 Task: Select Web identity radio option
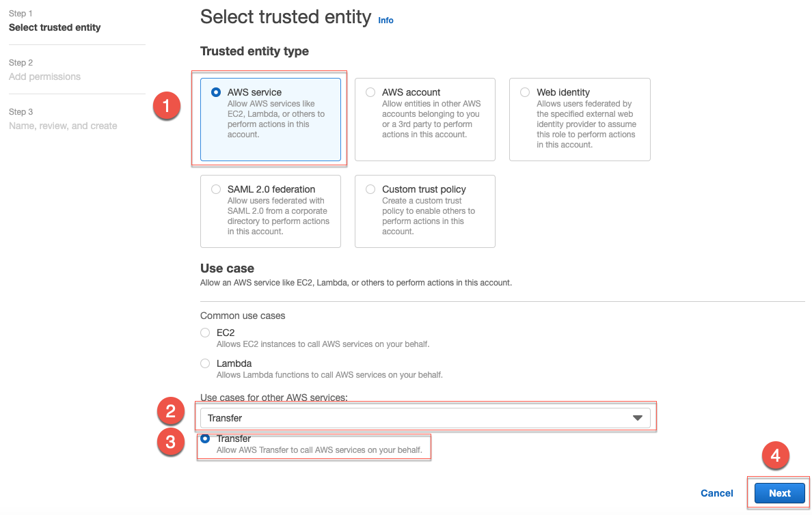click(x=525, y=92)
